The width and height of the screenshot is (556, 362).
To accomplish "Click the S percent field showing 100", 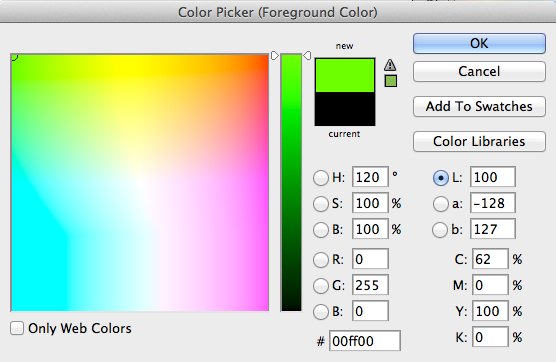I will coord(370,203).
